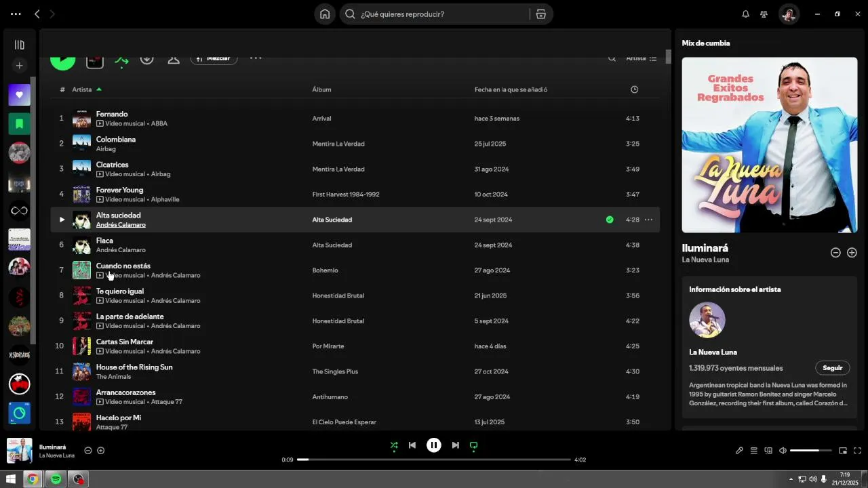Open Your Library icon in sidebar

coord(19,45)
